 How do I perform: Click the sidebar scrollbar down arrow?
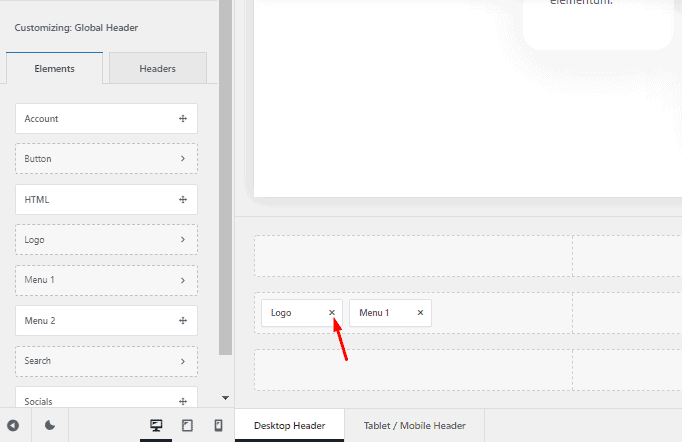tap(225, 398)
